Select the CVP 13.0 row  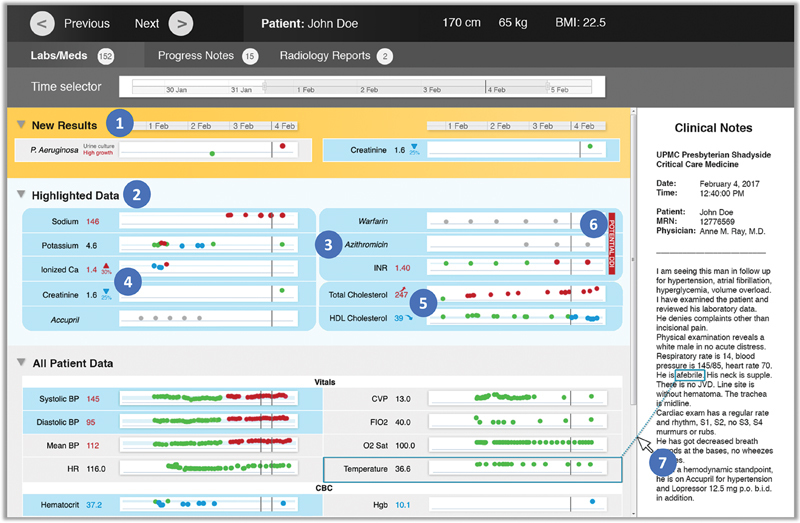(x=472, y=399)
